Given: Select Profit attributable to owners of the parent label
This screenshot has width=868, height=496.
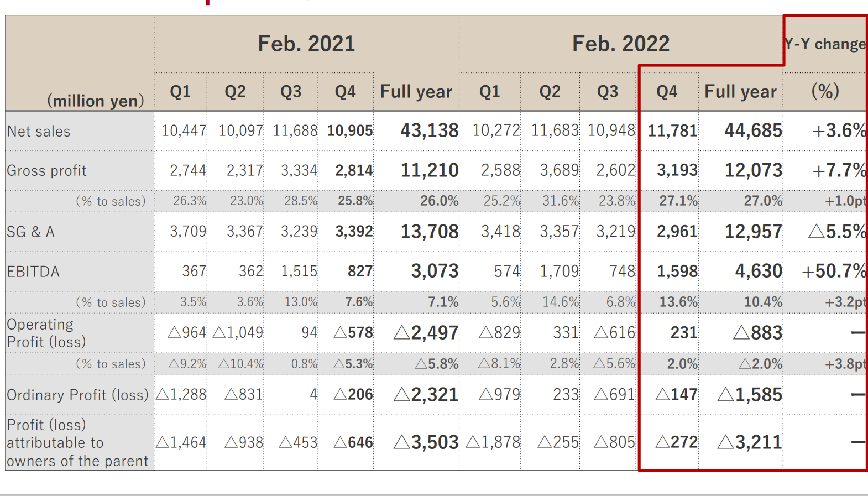Looking at the screenshot, I should (x=77, y=443).
